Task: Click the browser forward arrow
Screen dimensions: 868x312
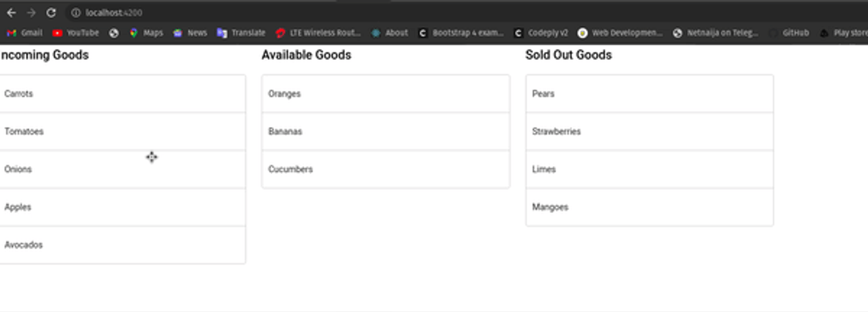Action: (x=31, y=13)
